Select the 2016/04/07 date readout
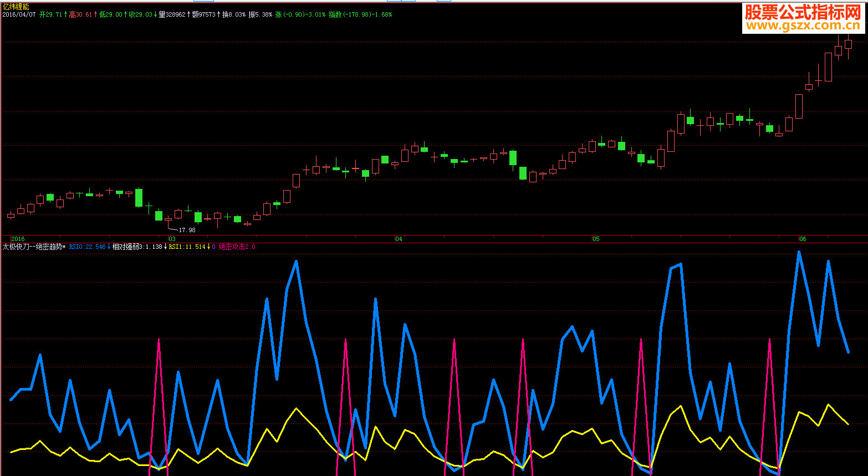This screenshot has width=868, height=476. point(19,14)
